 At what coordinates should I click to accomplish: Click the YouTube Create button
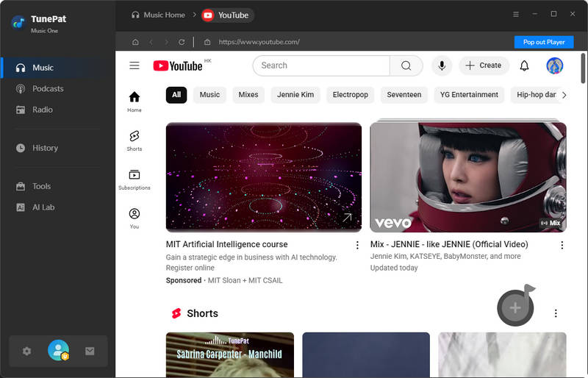483,65
